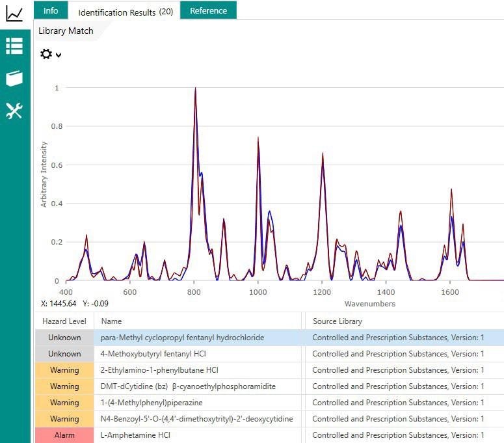Switch to the Info tab
Image resolution: width=504 pixels, height=443 pixels.
[51, 10]
